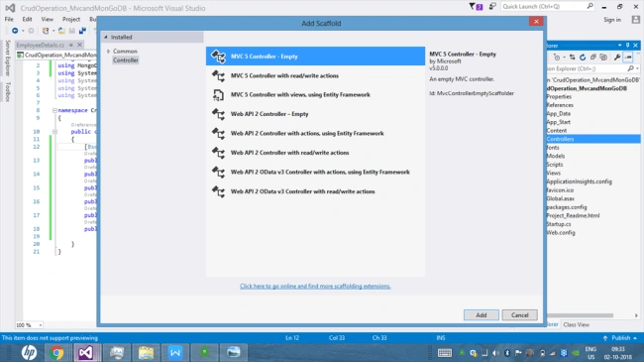Screen dimensions: 644x362
Task: Focus the Quick Launch search box
Action: point(548,7)
